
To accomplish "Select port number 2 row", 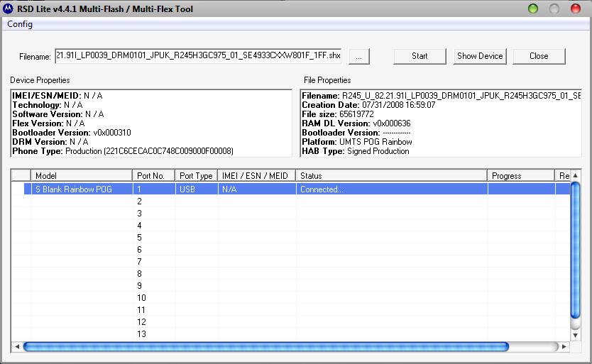I will pyautogui.click(x=291, y=202).
